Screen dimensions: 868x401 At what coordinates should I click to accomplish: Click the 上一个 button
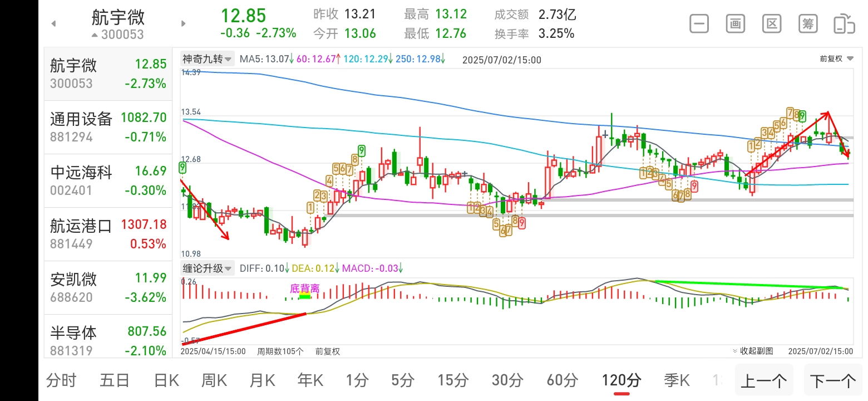tap(764, 381)
